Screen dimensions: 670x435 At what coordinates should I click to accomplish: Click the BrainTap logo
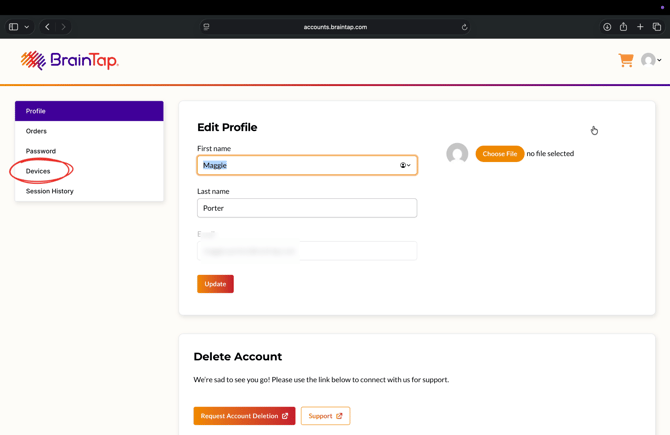pyautogui.click(x=70, y=60)
